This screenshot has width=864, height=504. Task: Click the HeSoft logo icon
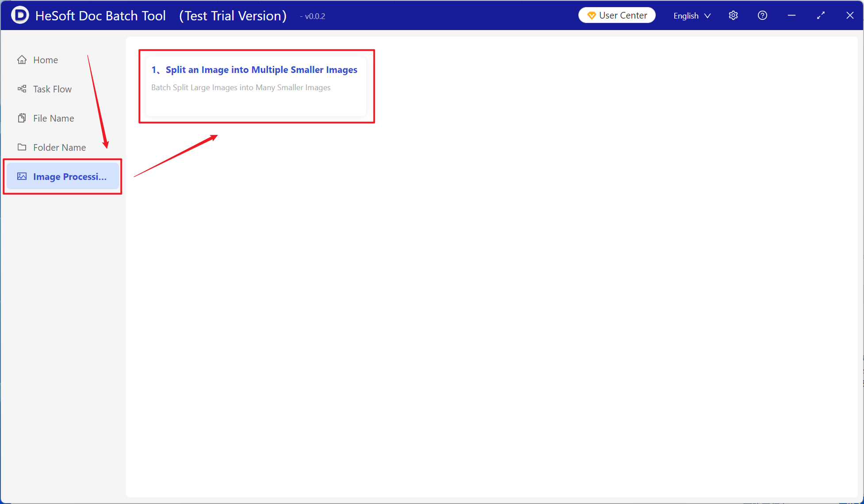[x=20, y=15]
